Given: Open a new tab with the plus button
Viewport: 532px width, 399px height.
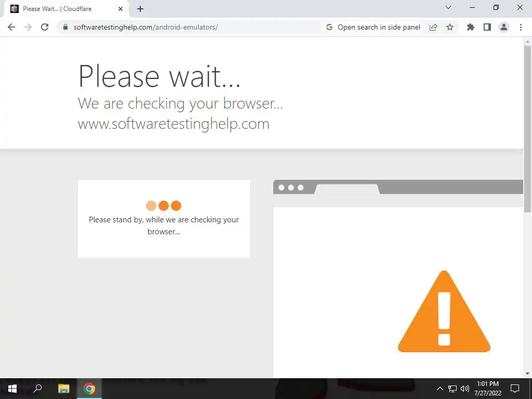Looking at the screenshot, I should click(x=140, y=9).
